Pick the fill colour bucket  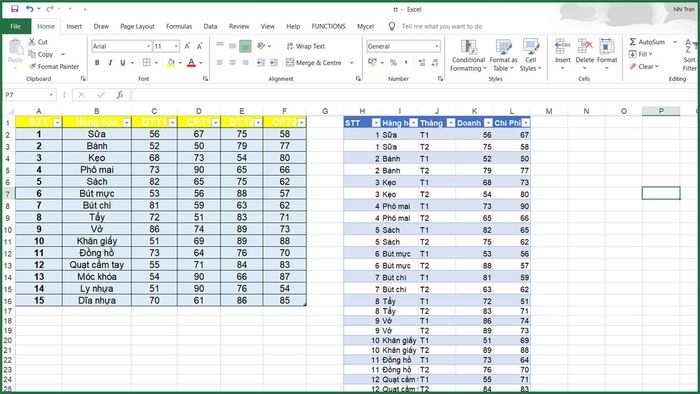point(171,62)
